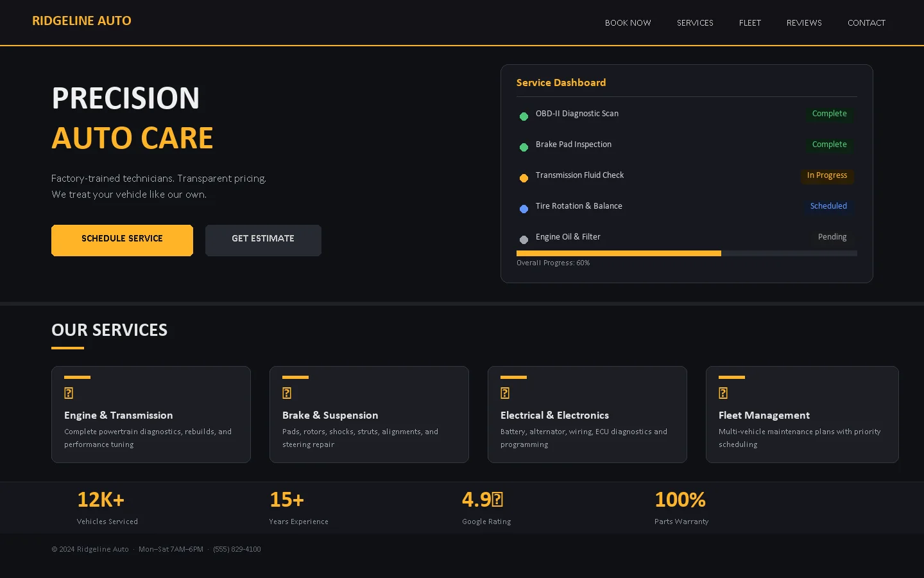Select Reviews in the top navigation
The width and height of the screenshot is (924, 578).
tap(804, 22)
